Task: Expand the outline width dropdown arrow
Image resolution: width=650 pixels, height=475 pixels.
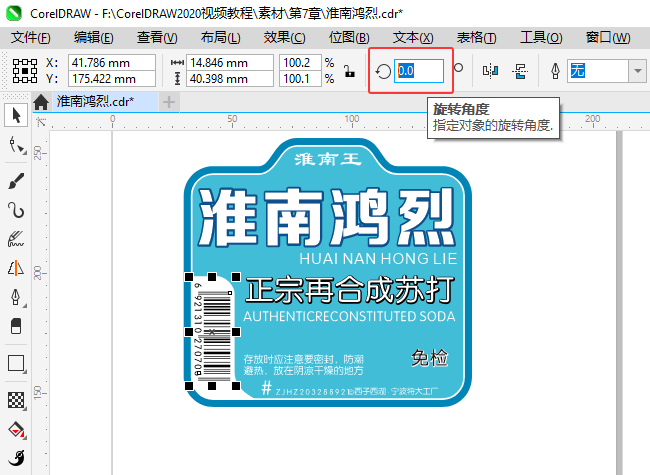Action: (638, 71)
